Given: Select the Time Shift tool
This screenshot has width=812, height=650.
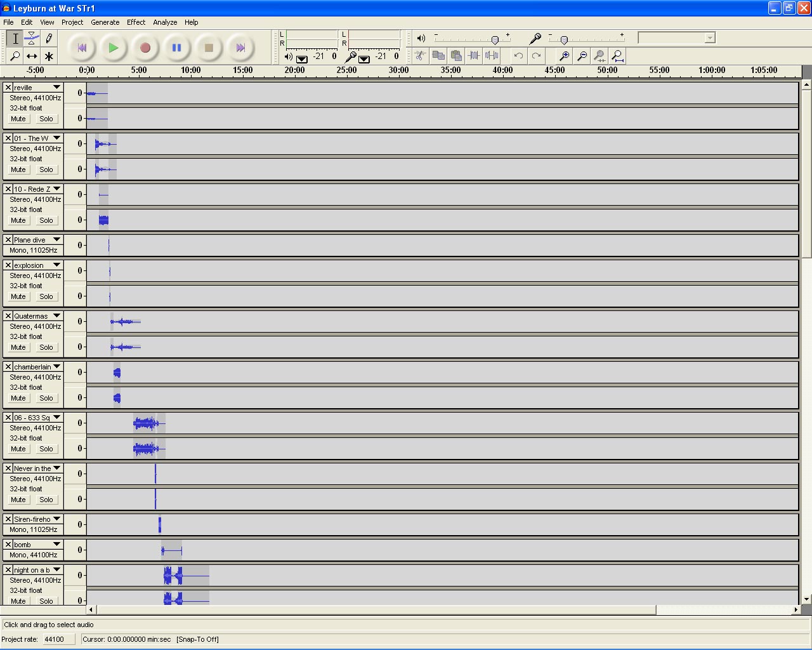Looking at the screenshot, I should tap(32, 56).
